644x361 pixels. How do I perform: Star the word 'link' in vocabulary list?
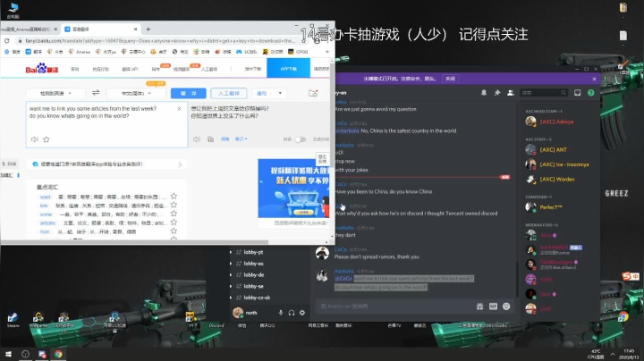pos(174,205)
